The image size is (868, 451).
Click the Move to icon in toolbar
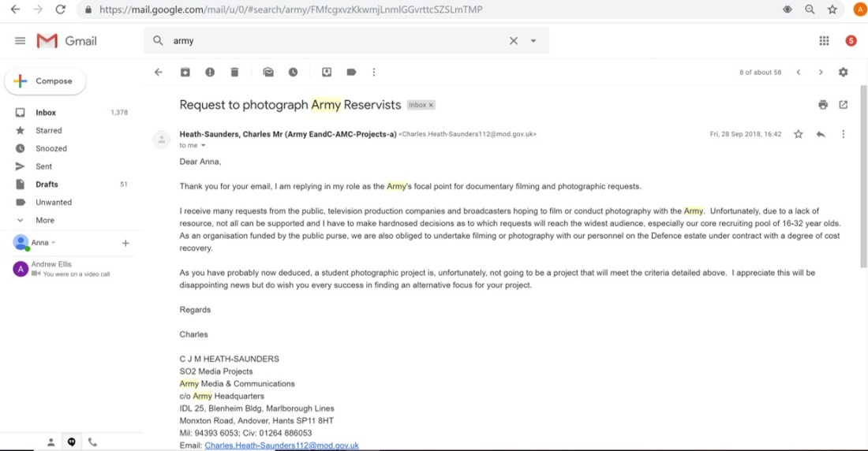[327, 72]
